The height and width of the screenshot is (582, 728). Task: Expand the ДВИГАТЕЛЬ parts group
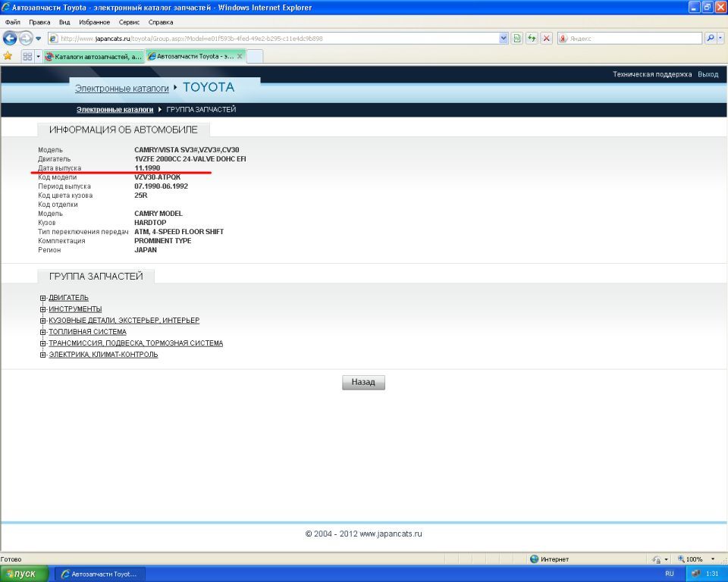pos(42,298)
